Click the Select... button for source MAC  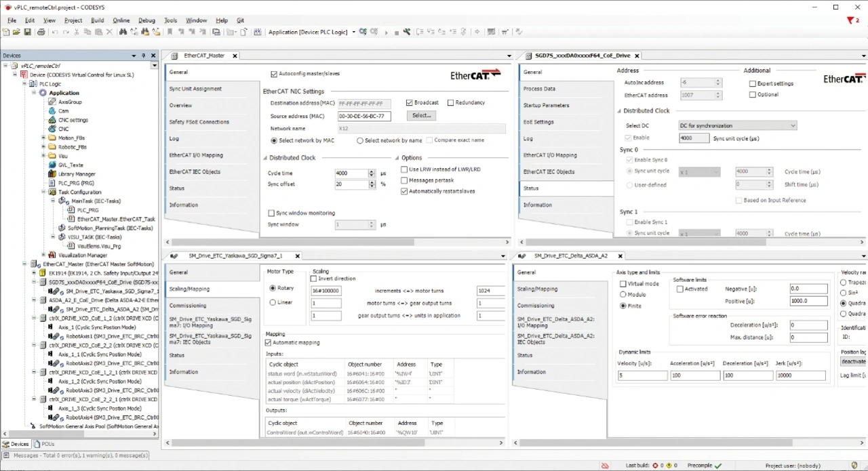click(x=421, y=116)
